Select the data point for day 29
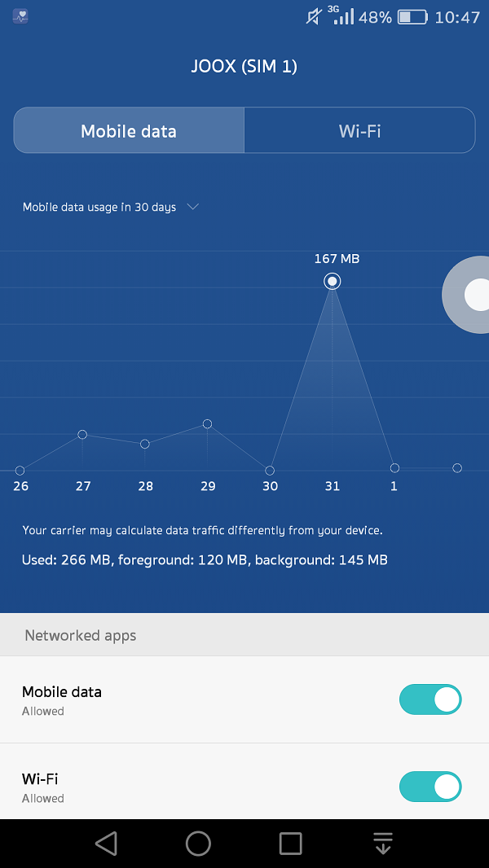Viewport: 489px width, 868px height. (x=207, y=424)
